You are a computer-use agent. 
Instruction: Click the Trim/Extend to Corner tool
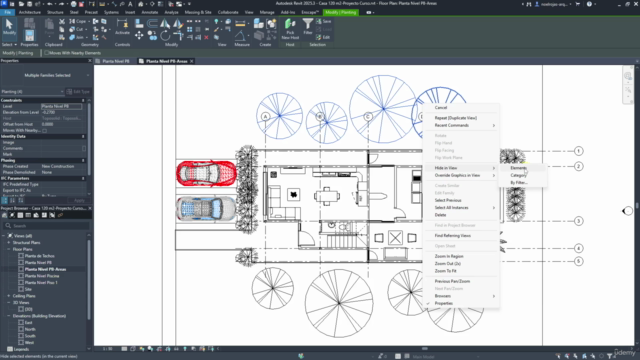click(178, 36)
